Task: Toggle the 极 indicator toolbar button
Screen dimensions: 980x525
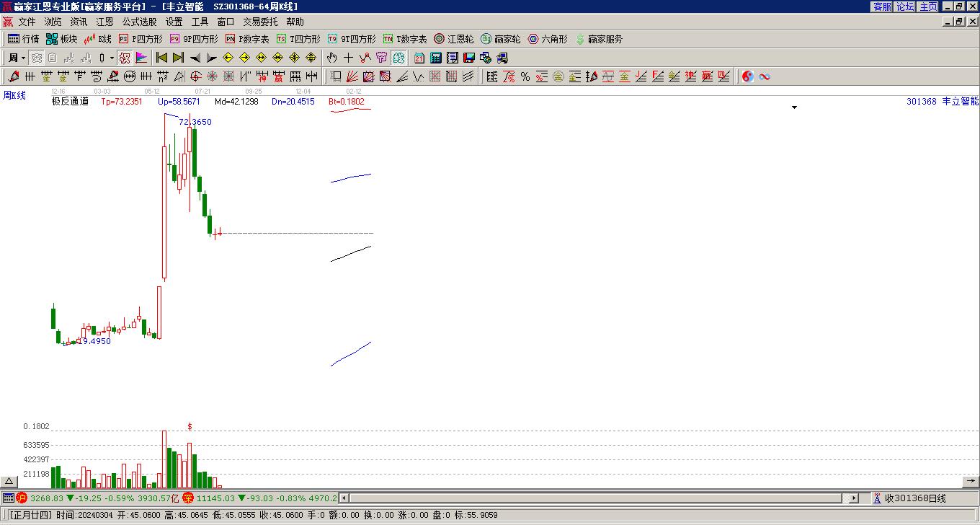Action: [x=125, y=58]
